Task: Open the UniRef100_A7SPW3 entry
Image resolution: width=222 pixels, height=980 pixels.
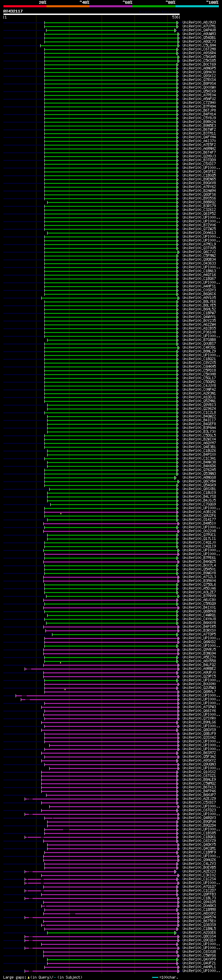Action: coord(199,707)
